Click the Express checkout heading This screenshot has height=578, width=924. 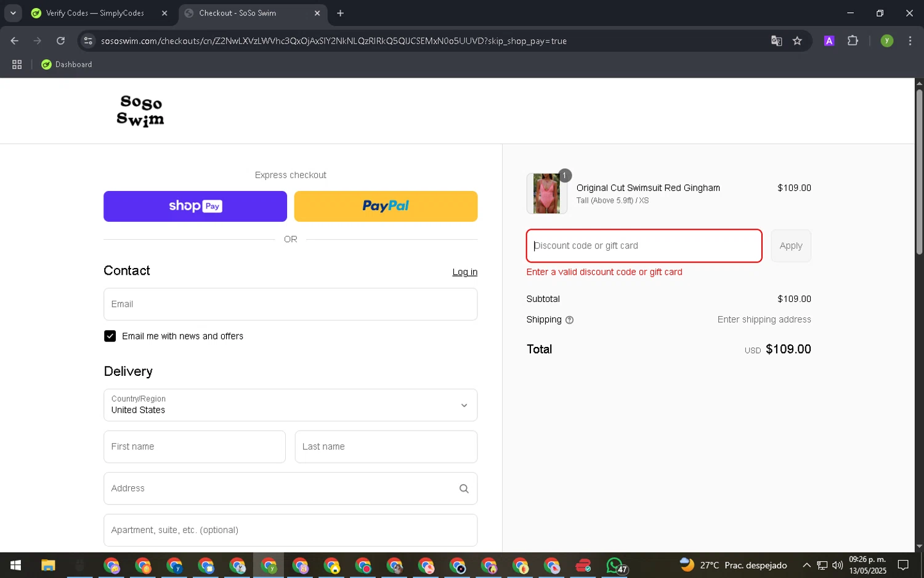[x=290, y=175]
